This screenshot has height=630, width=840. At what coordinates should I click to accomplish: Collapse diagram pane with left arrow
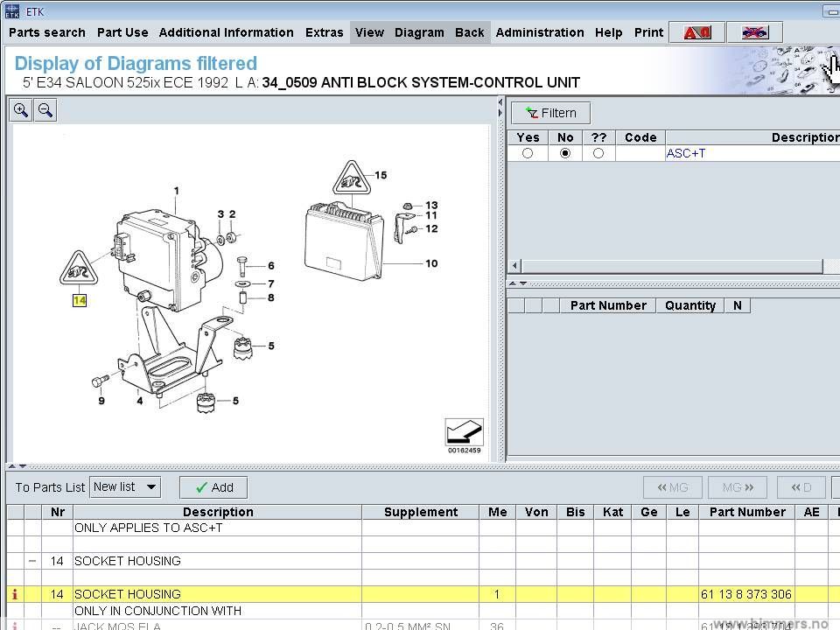pyautogui.click(x=500, y=101)
